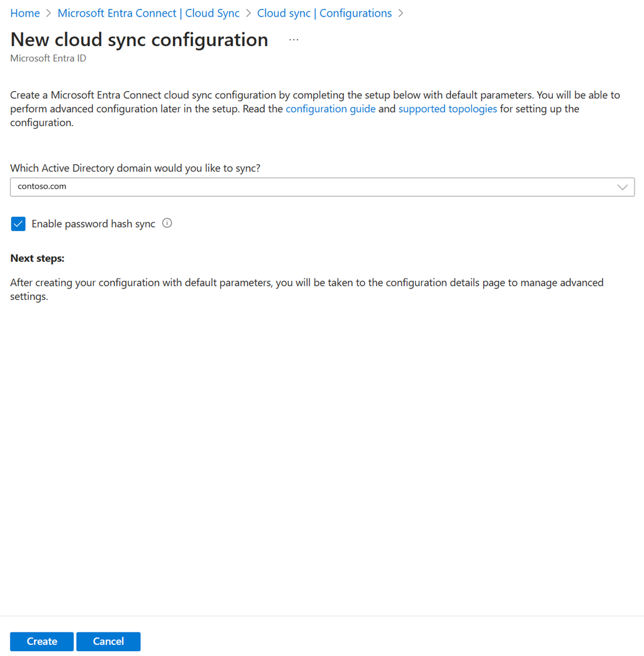Click the Create button
The height and width of the screenshot is (656, 644).
click(x=41, y=641)
